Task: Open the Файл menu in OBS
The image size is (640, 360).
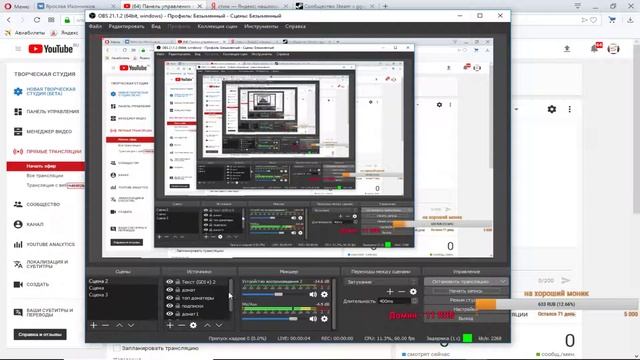Action: point(95,26)
